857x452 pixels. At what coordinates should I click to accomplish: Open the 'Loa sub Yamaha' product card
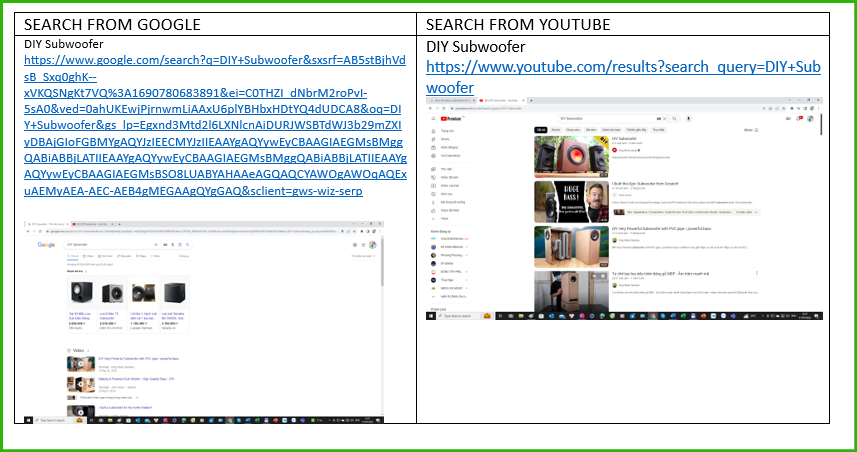[x=175, y=304]
